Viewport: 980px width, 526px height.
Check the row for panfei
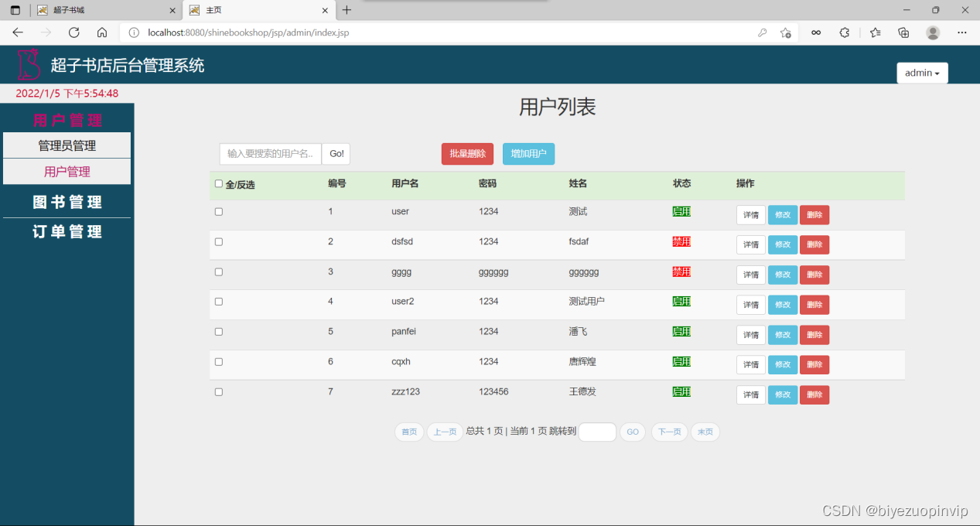(x=219, y=332)
